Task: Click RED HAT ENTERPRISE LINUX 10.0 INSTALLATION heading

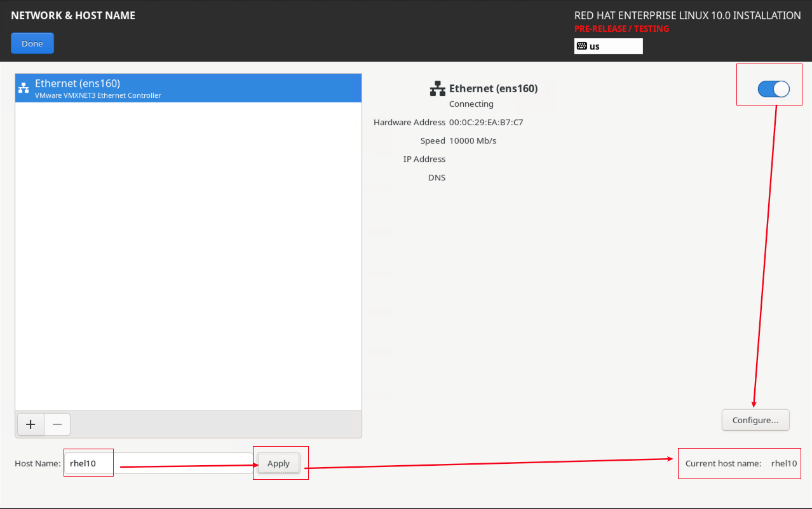Action: pyautogui.click(x=687, y=15)
